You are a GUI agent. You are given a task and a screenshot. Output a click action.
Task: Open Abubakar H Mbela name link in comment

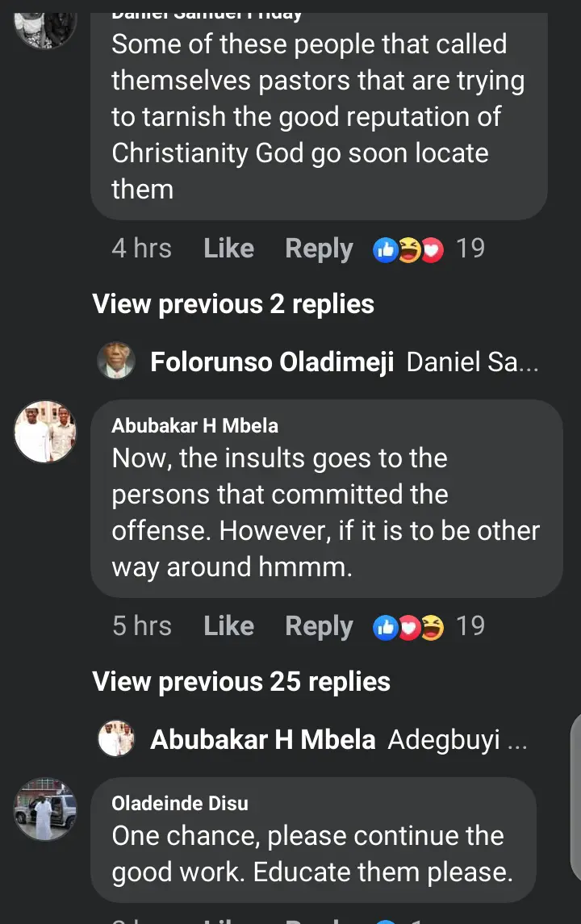[x=194, y=425]
